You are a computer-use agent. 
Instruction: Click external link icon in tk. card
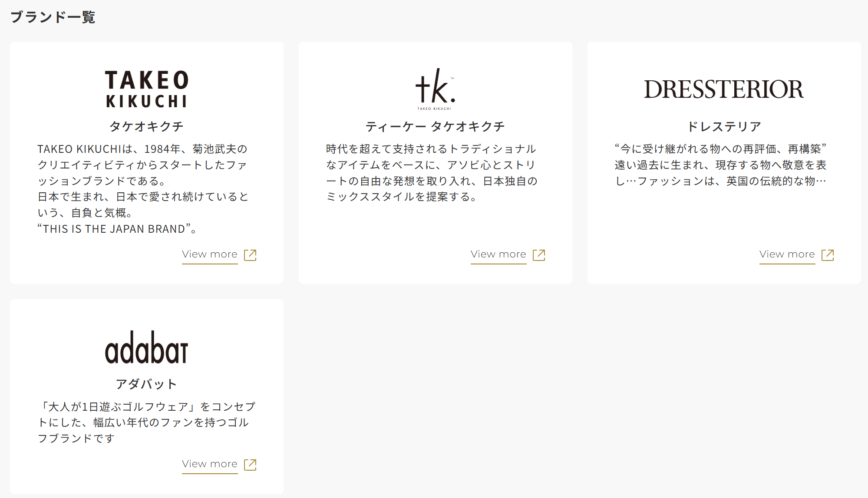point(539,255)
